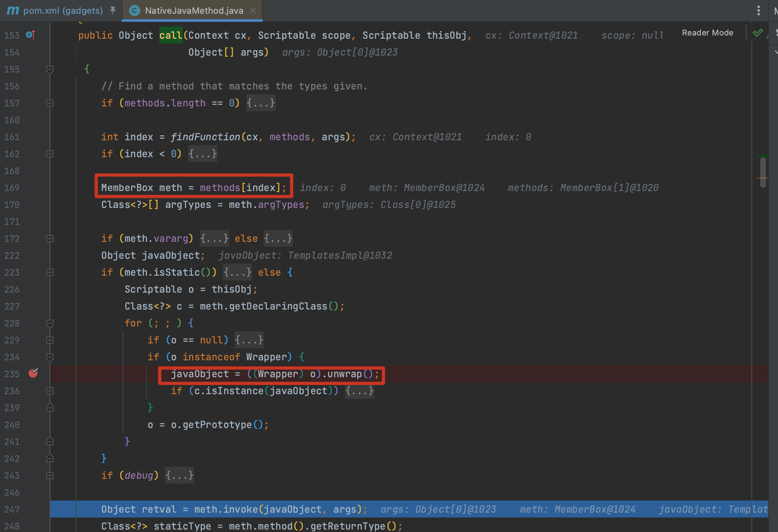Click line number 247 in the gutter
This screenshot has height=532, width=778.
(12, 509)
